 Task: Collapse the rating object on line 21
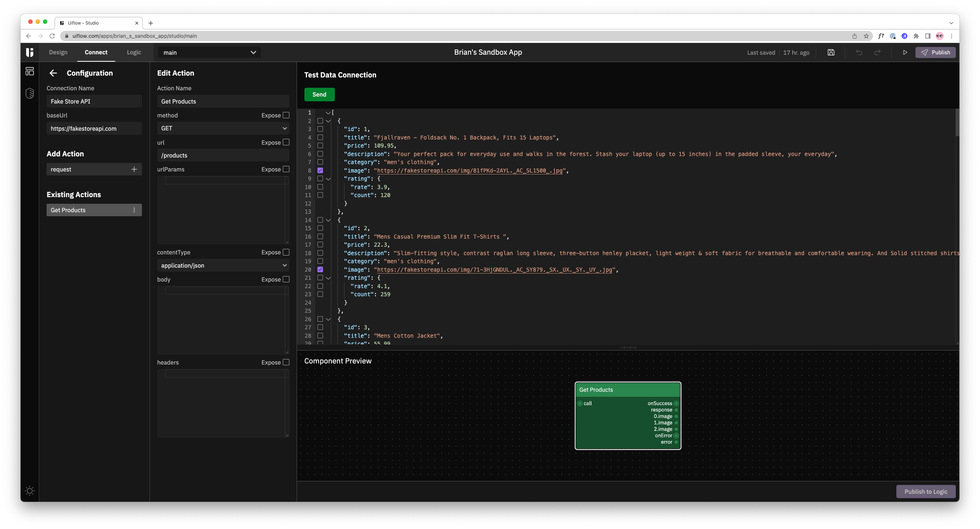tap(328, 278)
